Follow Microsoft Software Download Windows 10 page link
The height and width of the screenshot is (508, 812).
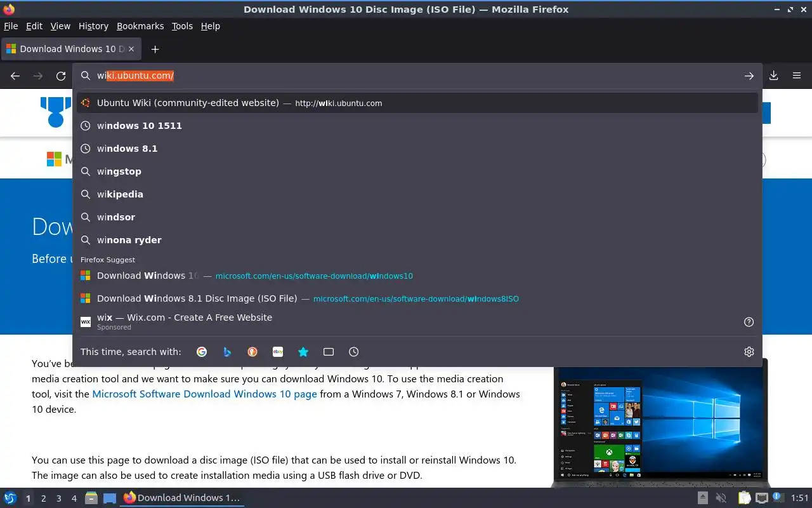(x=204, y=394)
